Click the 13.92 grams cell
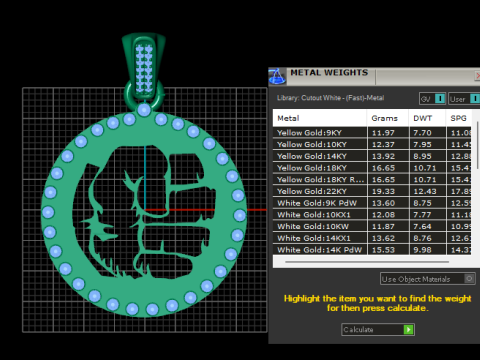 pos(388,156)
